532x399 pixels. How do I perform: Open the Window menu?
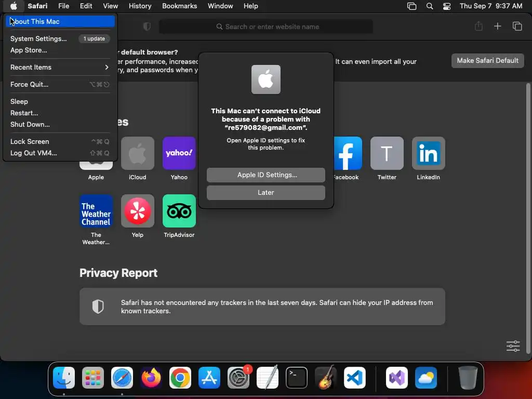tap(220, 6)
